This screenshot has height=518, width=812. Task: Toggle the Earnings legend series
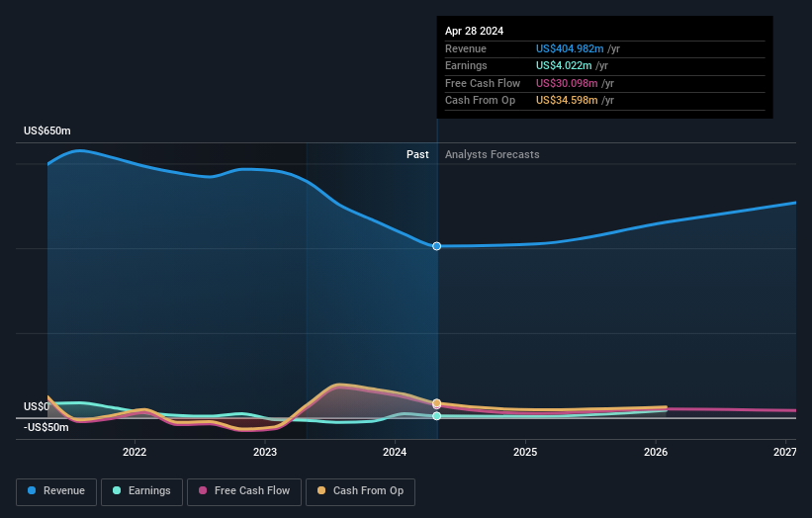pos(141,491)
